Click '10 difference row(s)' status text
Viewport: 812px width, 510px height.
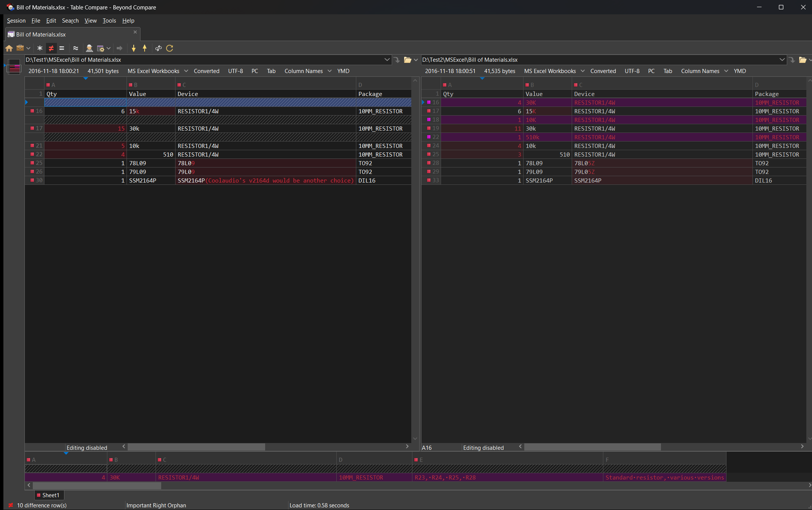42,505
